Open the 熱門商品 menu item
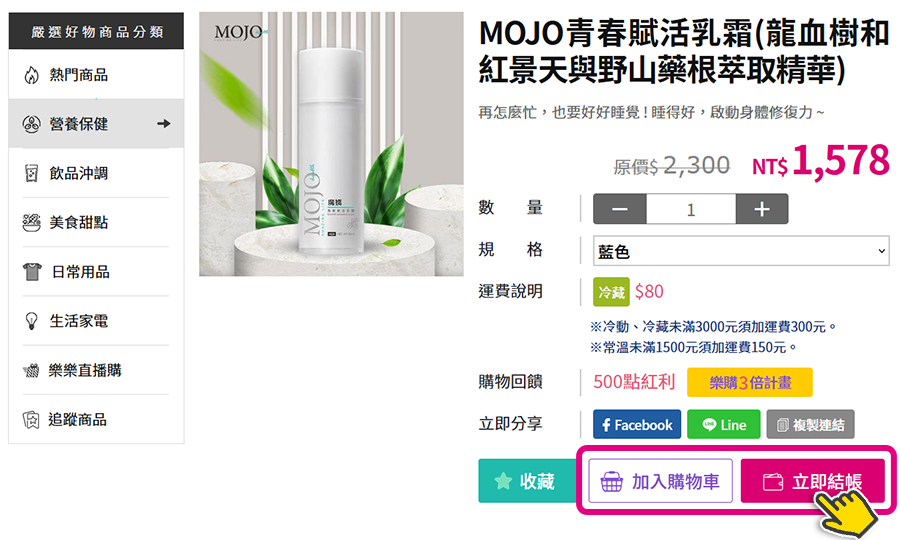This screenshot has width=900, height=540. tap(96, 75)
